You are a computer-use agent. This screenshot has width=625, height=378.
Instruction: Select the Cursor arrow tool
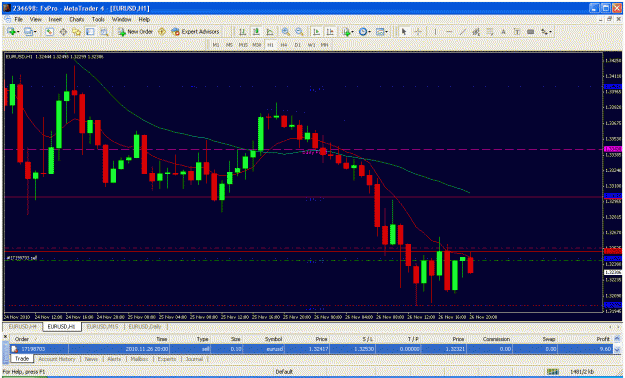pos(404,32)
